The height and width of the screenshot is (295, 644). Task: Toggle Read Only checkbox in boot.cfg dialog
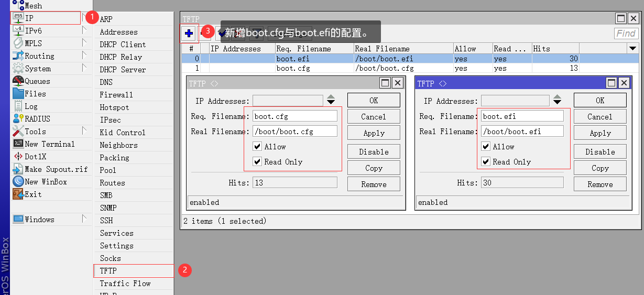pos(257,162)
